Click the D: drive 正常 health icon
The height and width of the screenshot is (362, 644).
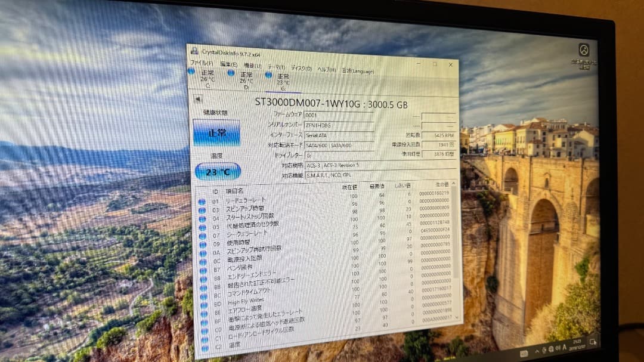[x=231, y=75]
